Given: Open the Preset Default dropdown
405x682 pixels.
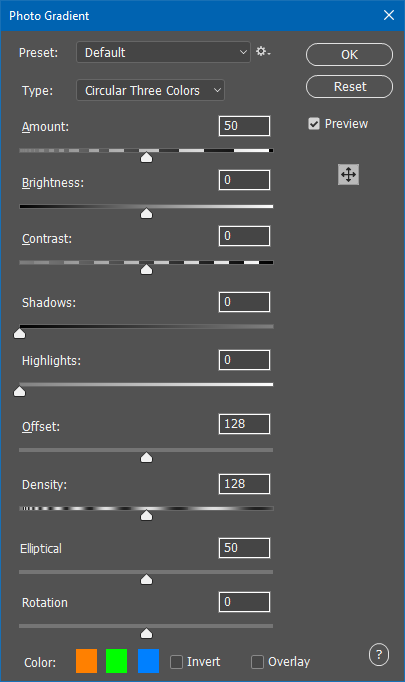Looking at the screenshot, I should click(x=164, y=52).
